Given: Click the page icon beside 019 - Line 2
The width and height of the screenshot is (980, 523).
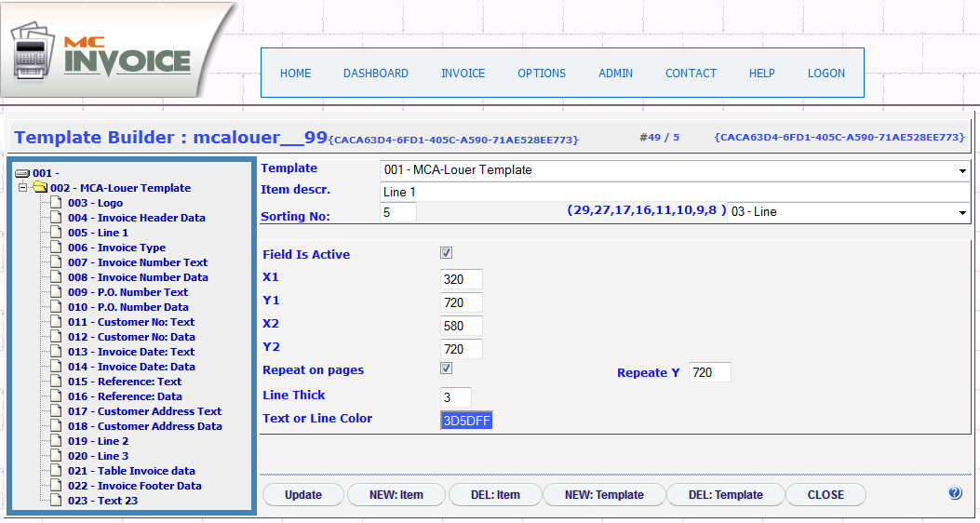Looking at the screenshot, I should coord(57,441).
